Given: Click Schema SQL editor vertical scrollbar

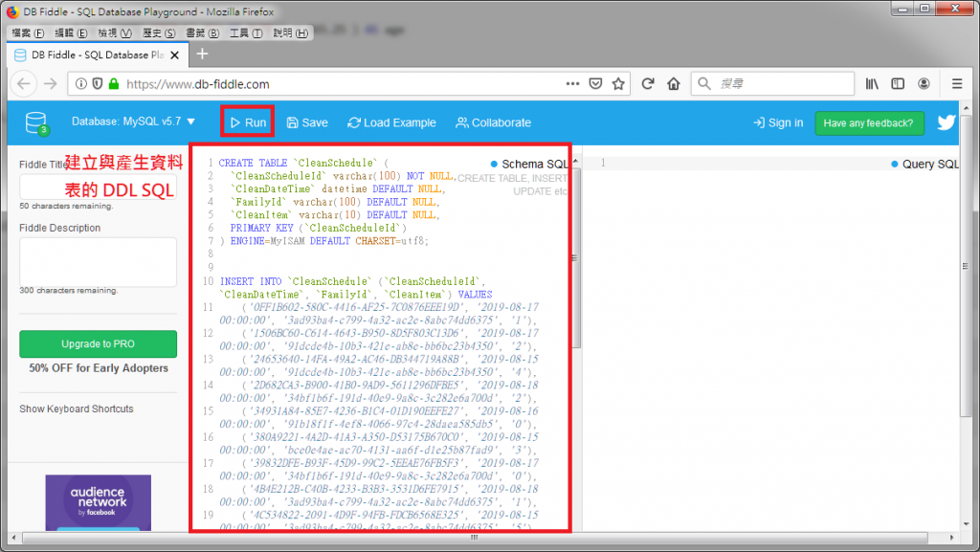Looking at the screenshot, I should pos(575,257).
